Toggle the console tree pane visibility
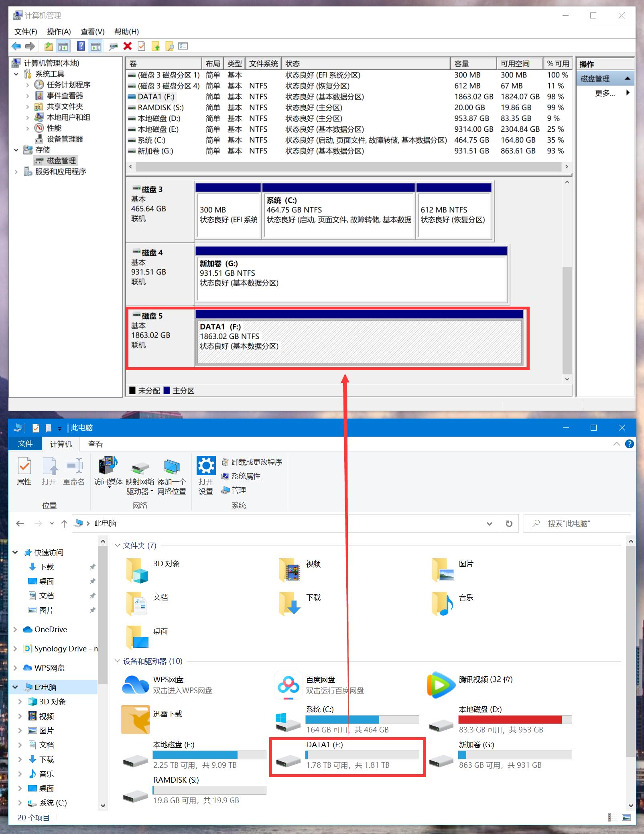The image size is (644, 834). point(63,46)
